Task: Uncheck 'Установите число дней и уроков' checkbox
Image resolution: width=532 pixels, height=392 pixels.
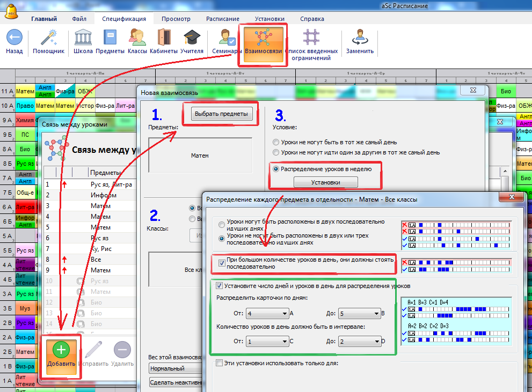Action: point(219,286)
